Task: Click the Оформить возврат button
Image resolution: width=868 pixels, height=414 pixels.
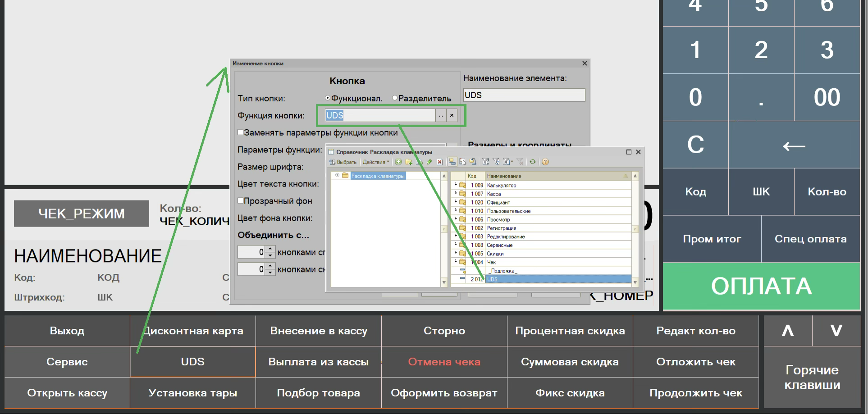Action: 444,393
